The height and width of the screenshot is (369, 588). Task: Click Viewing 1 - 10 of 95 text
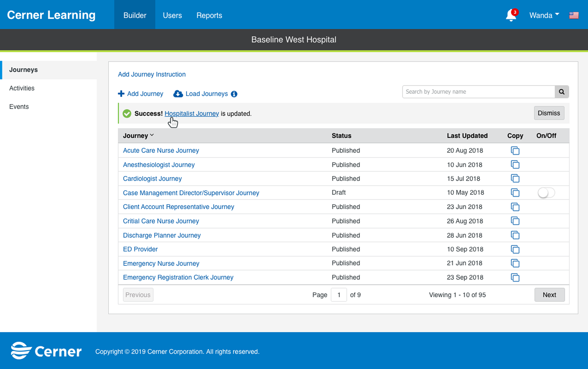(457, 295)
